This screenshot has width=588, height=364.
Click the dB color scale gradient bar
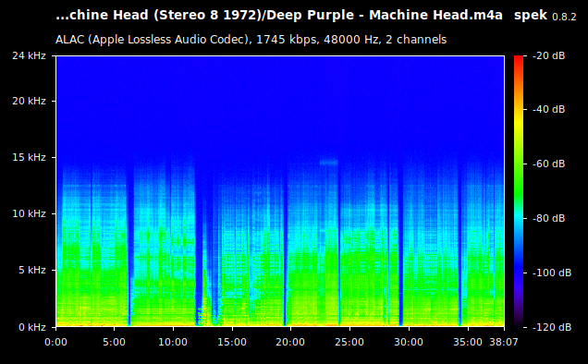519,191
